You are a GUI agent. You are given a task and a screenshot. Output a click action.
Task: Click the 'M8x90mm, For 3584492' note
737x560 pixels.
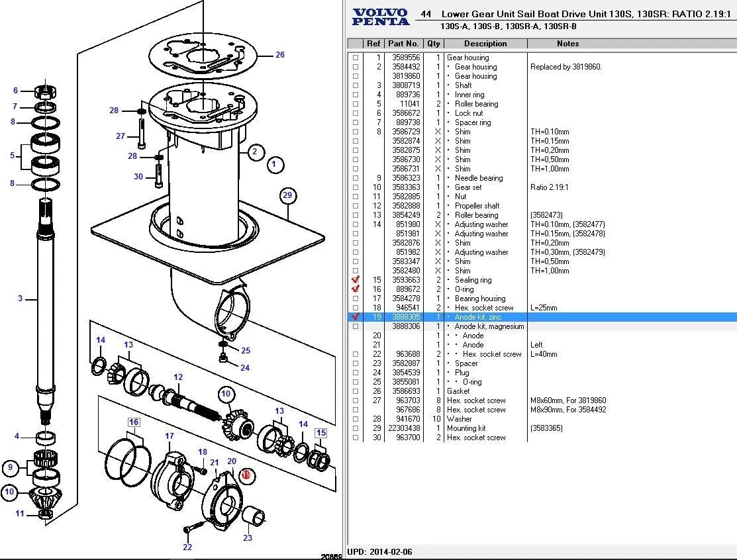click(x=568, y=410)
